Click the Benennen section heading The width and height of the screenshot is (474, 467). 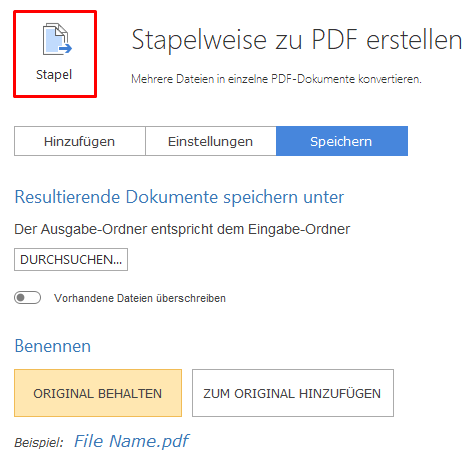point(53,346)
